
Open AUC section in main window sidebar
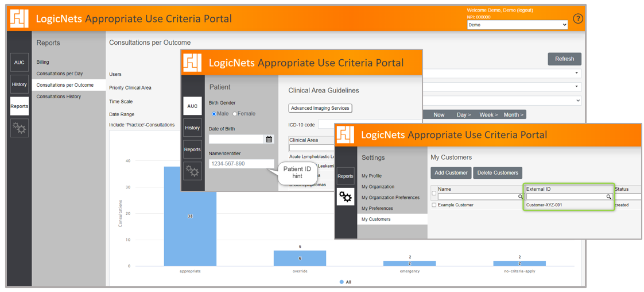click(x=20, y=63)
